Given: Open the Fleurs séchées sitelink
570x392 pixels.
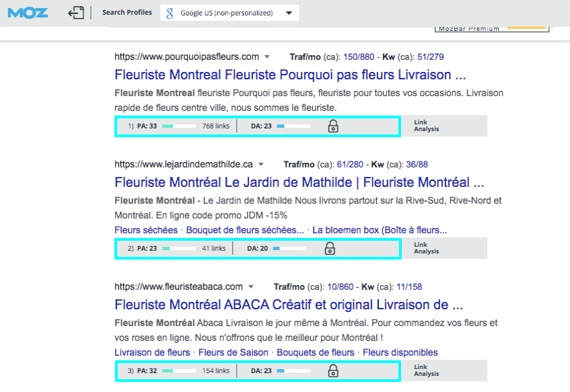Looking at the screenshot, I should coord(146,231).
